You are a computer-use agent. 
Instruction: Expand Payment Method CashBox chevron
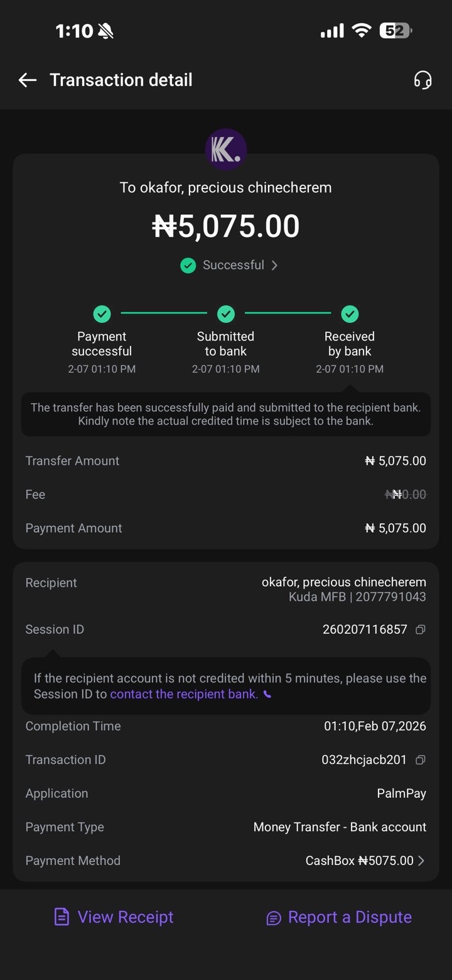(421, 861)
